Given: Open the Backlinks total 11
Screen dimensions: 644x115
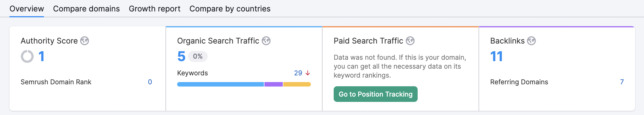Looking at the screenshot, I should click(x=497, y=56).
